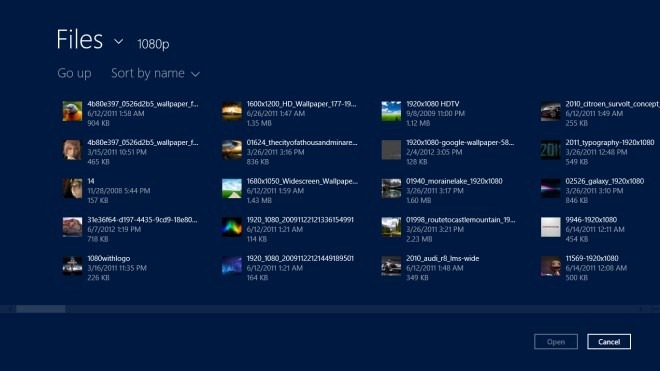Viewport: 660px width, 371px height.
Task: Select the 1080withlogo file thumbnail
Action: [72, 266]
